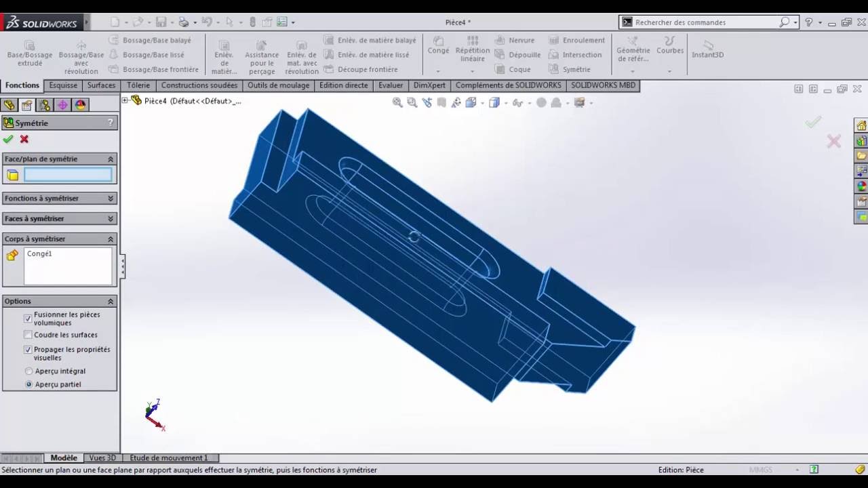Collapse Corps à symétriser section
This screenshot has height=488, width=868.
click(111, 239)
